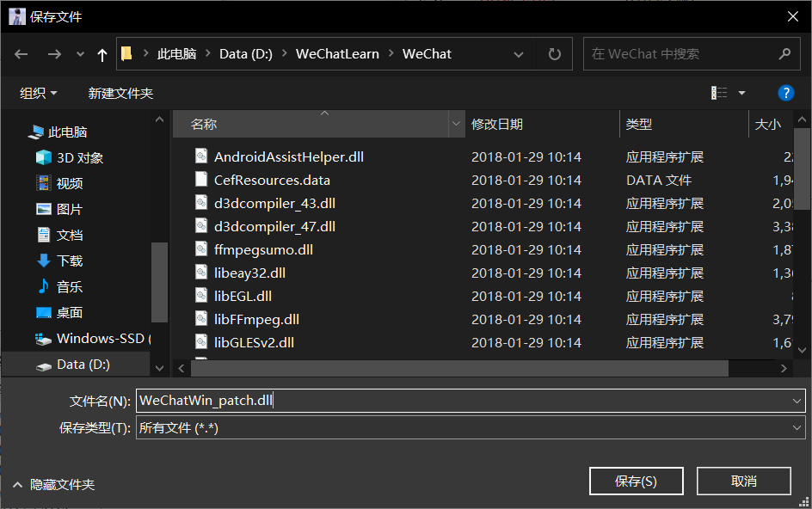The image size is (812, 509).
Task: Sort by the 名称 column header
Action: tap(311, 125)
